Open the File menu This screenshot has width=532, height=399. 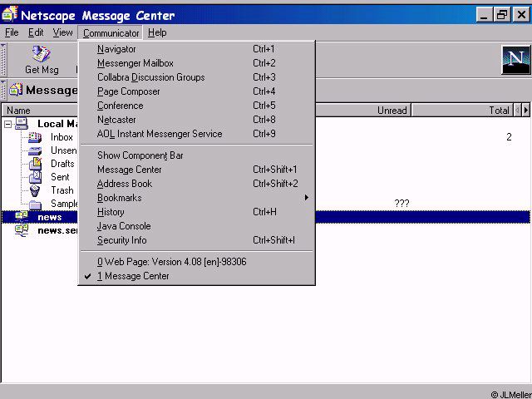12,32
